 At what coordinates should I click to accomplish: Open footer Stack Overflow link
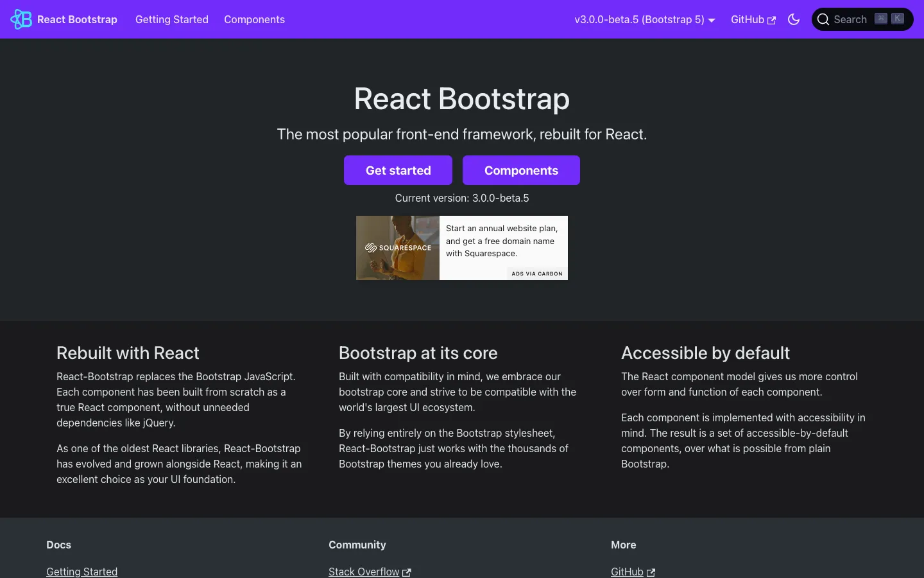(x=370, y=572)
